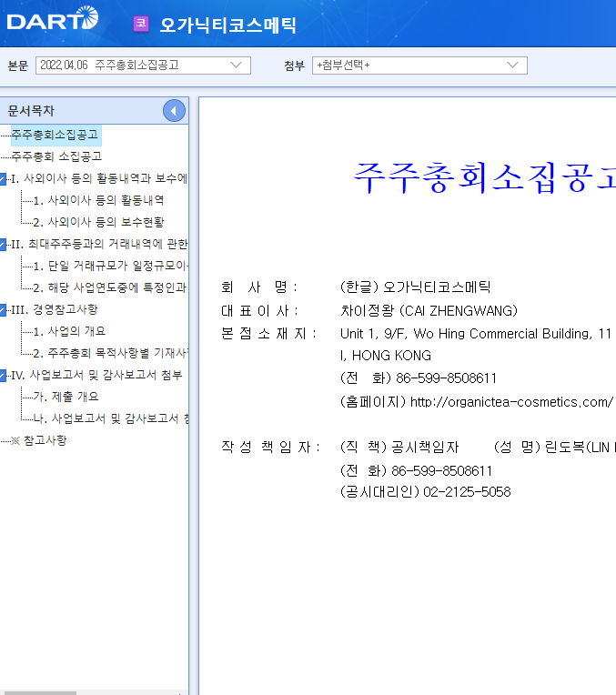This screenshot has height=695, width=616.
Task: Open I. 사외이사 등의 활동내역과 보수 section
Action: [99, 178]
